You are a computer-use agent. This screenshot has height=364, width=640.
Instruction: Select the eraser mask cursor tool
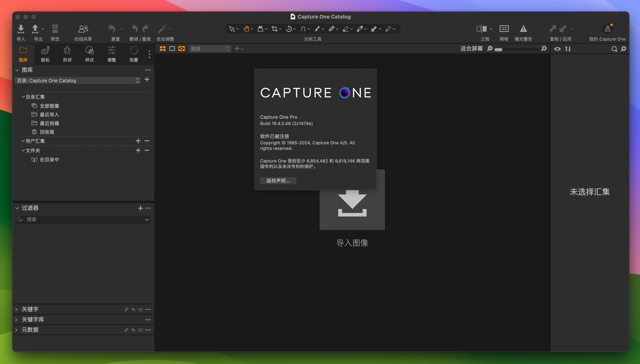click(346, 29)
